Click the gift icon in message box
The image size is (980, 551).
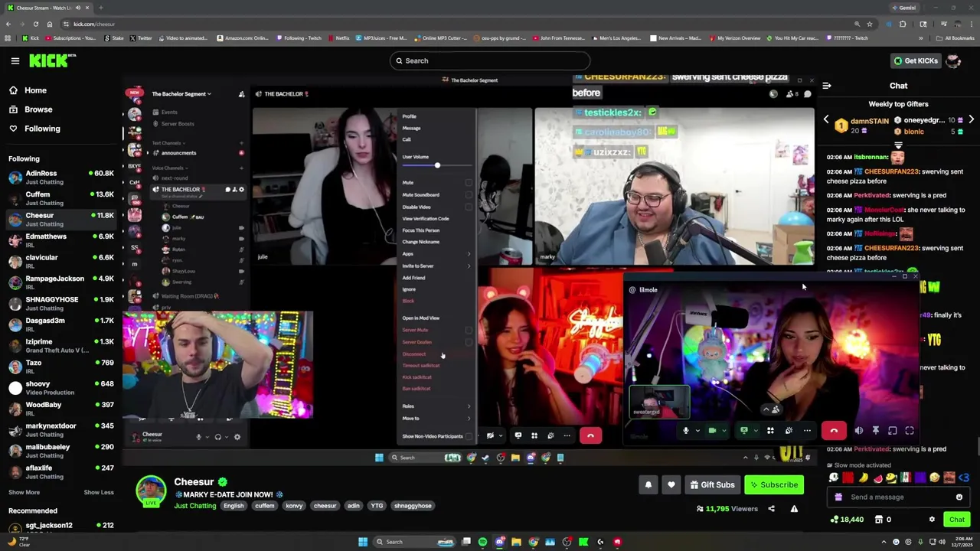click(838, 497)
